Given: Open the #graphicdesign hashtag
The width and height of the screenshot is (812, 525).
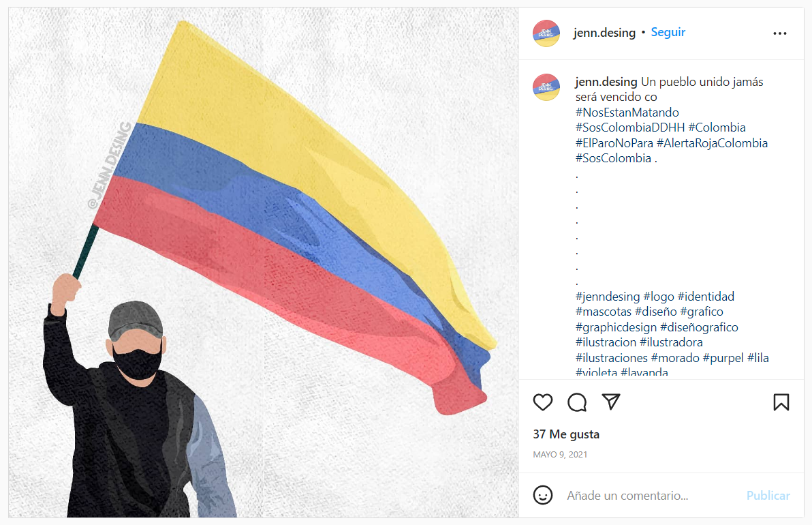Looking at the screenshot, I should (616, 327).
